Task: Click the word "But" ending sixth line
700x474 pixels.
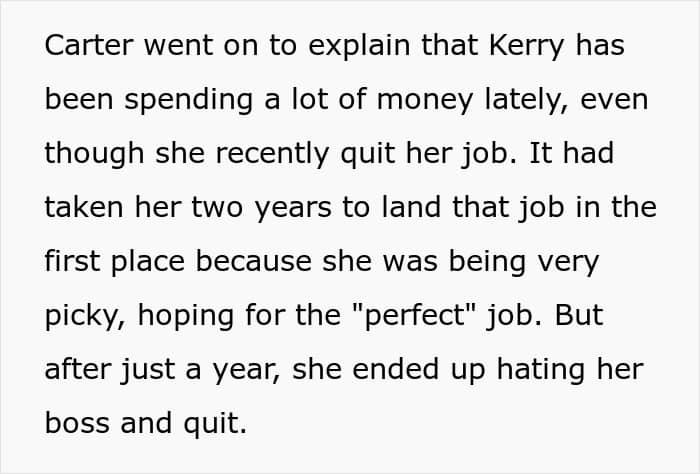Action: [579, 316]
